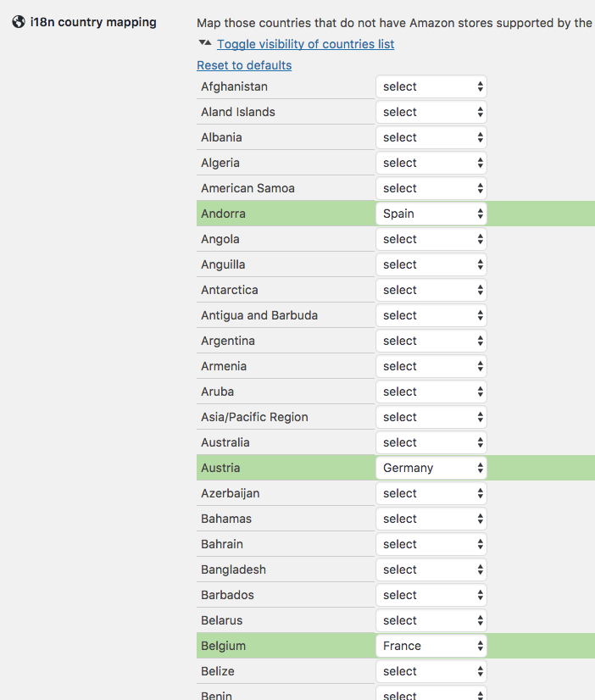Viewport: 595px width, 700px height.
Task: Open the Belgium dropdown set to France
Action: pyautogui.click(x=431, y=646)
